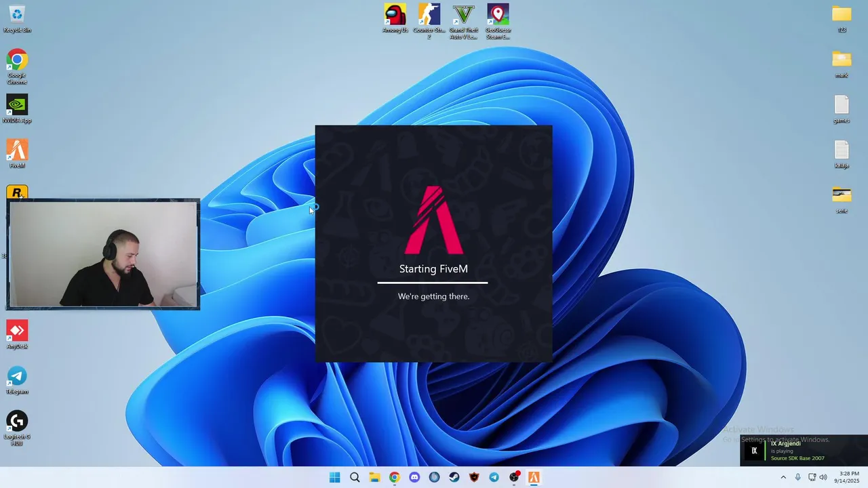The width and height of the screenshot is (868, 488).
Task: Select the GeoGuessr Steam Edition shortcut
Action: (498, 22)
